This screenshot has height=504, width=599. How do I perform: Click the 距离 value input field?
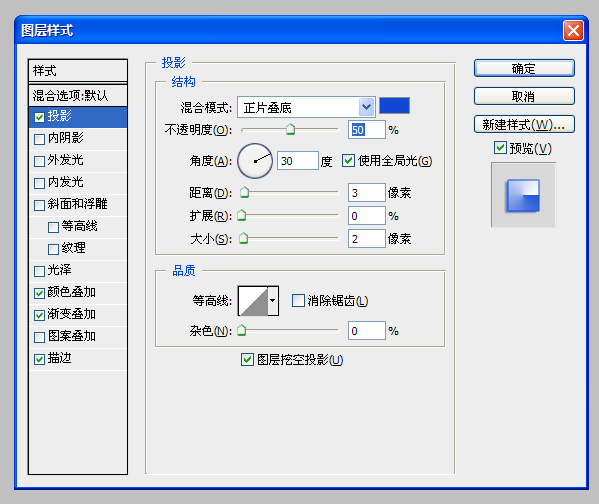(x=366, y=193)
